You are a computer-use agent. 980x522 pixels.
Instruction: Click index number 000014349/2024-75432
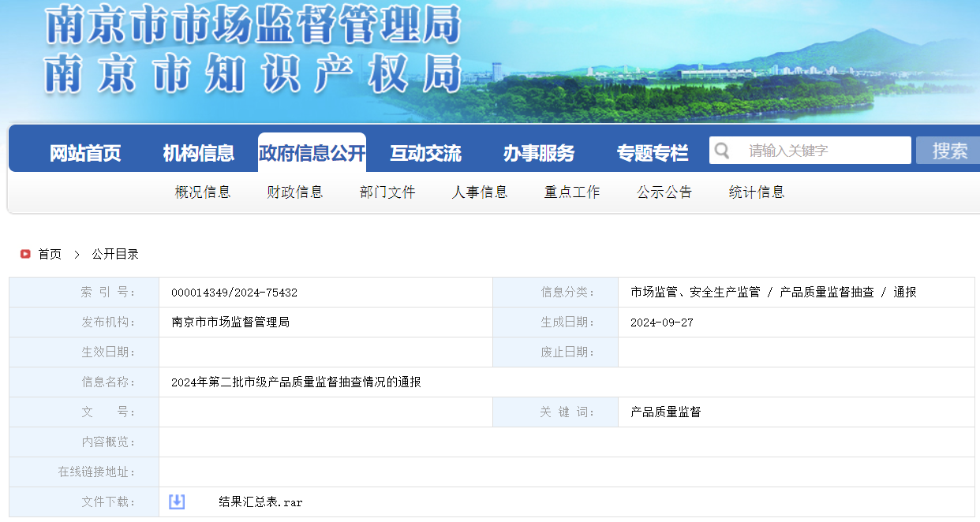pyautogui.click(x=234, y=293)
